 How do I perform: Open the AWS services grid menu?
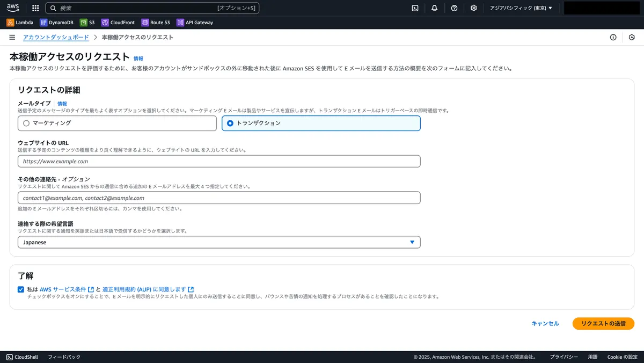35,8
